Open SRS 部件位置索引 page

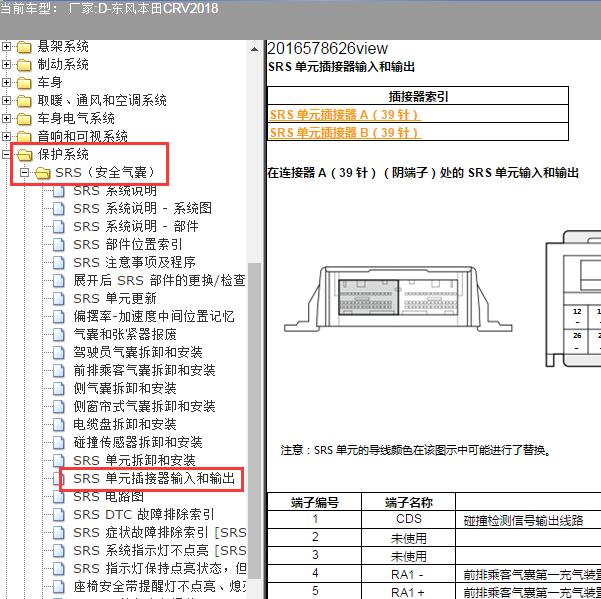[x=128, y=245]
